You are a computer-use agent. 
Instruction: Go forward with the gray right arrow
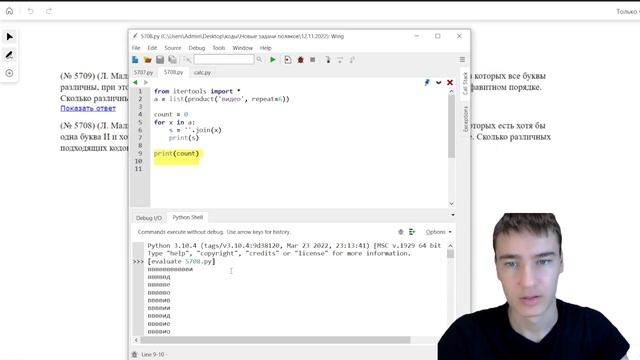[146, 82]
